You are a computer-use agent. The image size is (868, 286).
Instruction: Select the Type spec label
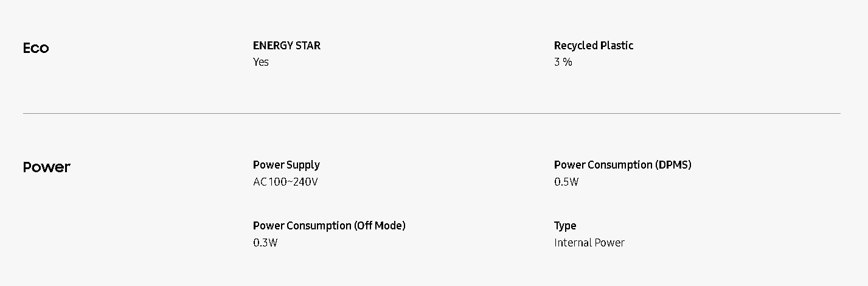point(565,226)
